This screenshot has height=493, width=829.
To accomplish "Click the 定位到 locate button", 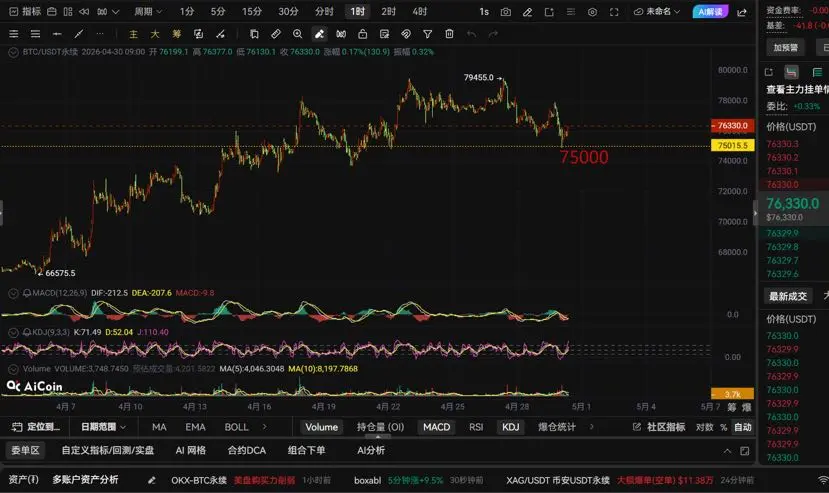I will [x=36, y=427].
